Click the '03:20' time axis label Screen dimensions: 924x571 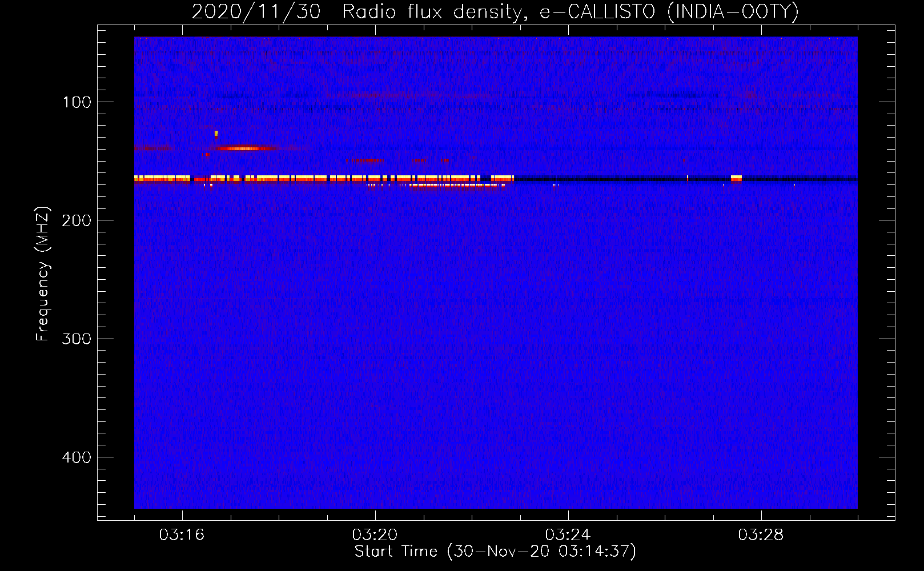click(x=375, y=535)
